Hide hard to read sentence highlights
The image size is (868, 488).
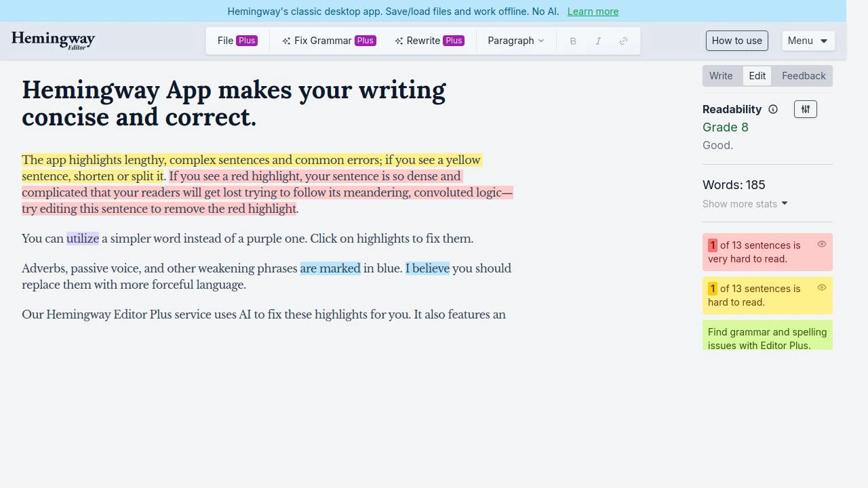(x=821, y=287)
